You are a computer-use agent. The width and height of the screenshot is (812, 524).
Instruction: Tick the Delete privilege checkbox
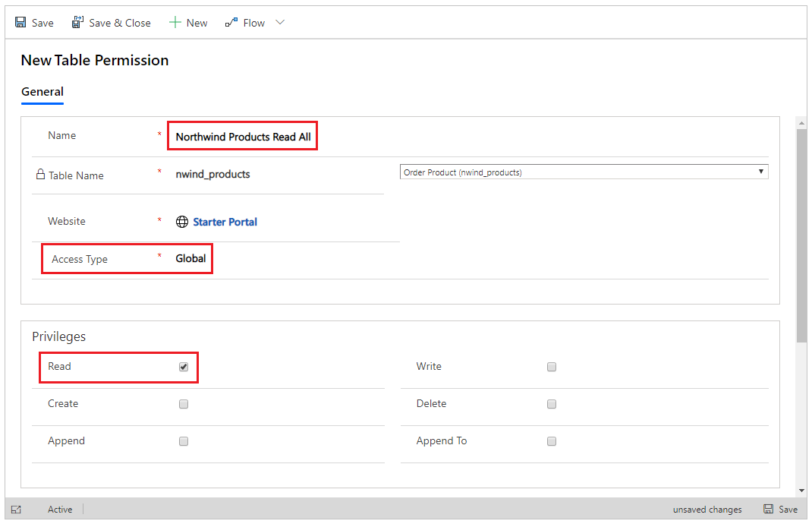[552, 404]
